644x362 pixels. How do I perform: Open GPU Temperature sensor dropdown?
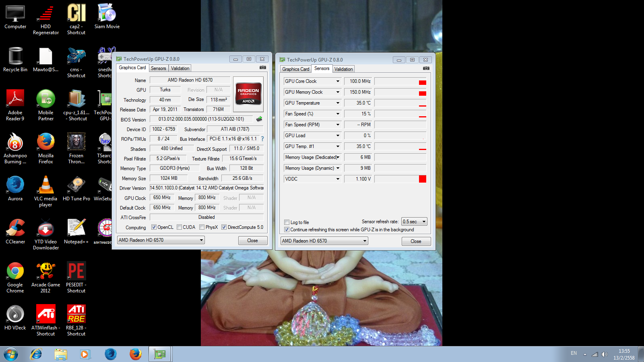click(x=338, y=103)
